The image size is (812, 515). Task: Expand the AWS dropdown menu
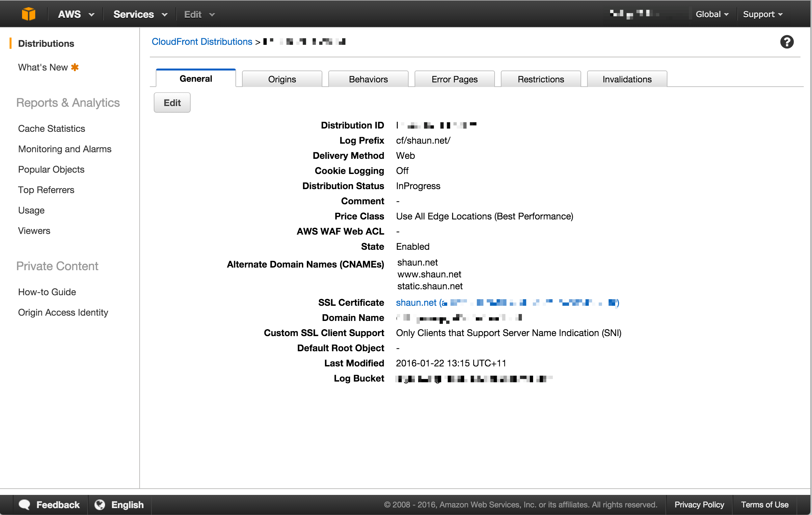tap(75, 14)
